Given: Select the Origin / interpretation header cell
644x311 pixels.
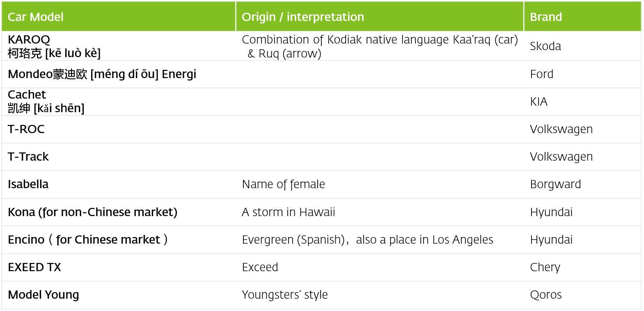Looking at the screenshot, I should [380, 16].
